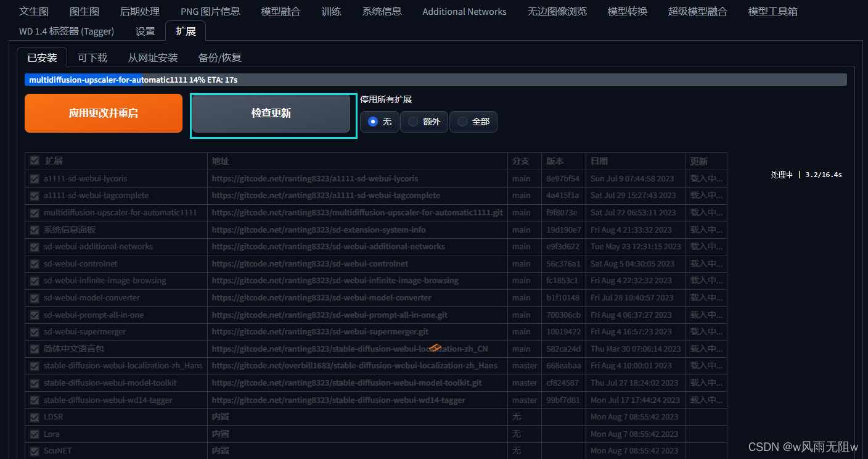
Task: Click version hash 8e97bf54
Action: (563, 178)
